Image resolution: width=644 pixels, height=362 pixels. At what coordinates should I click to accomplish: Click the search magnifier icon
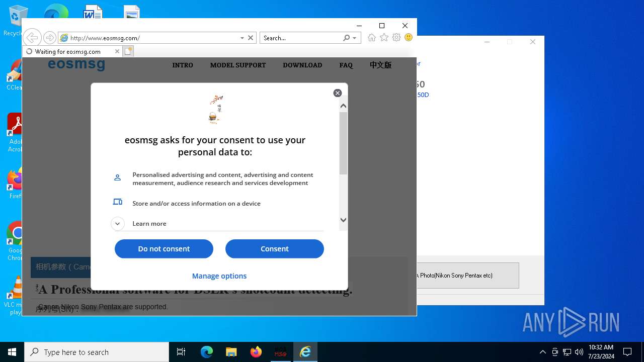click(x=346, y=38)
